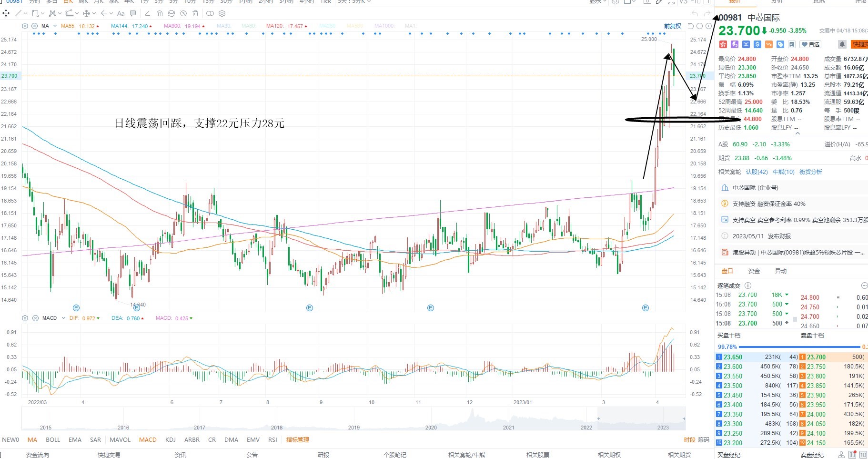Toggle MA120 line visibility
The image size is (868, 459).
(x=287, y=26)
